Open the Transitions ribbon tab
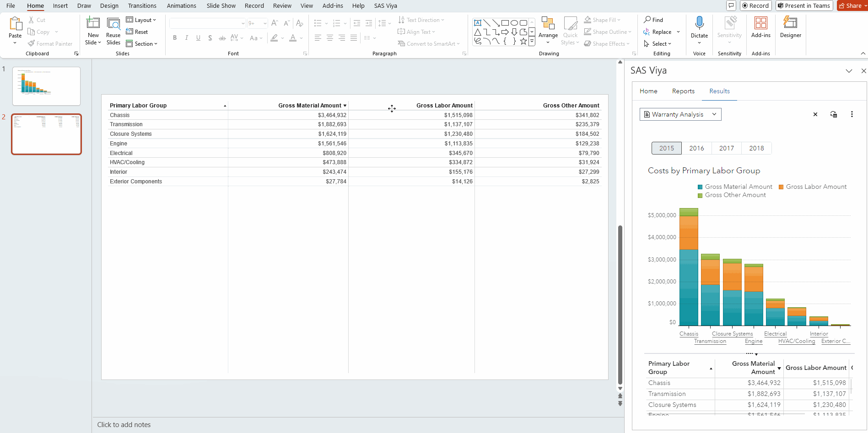 point(142,5)
